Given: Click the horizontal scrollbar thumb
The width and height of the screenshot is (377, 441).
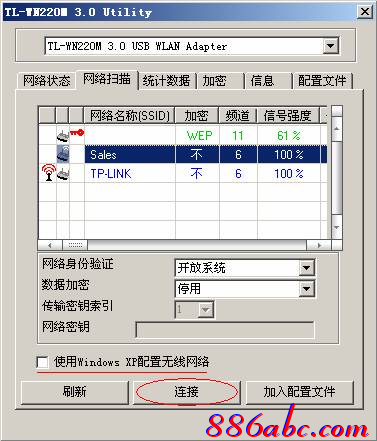Looking at the screenshot, I should tap(75, 245).
